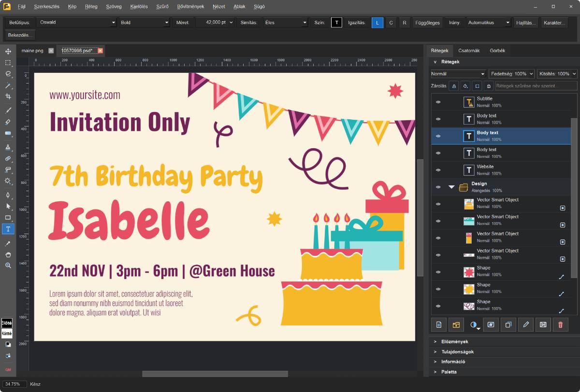Viewport: 580px width, 392px height.
Task: Add a layer mask with mask icon
Action: [x=491, y=325]
